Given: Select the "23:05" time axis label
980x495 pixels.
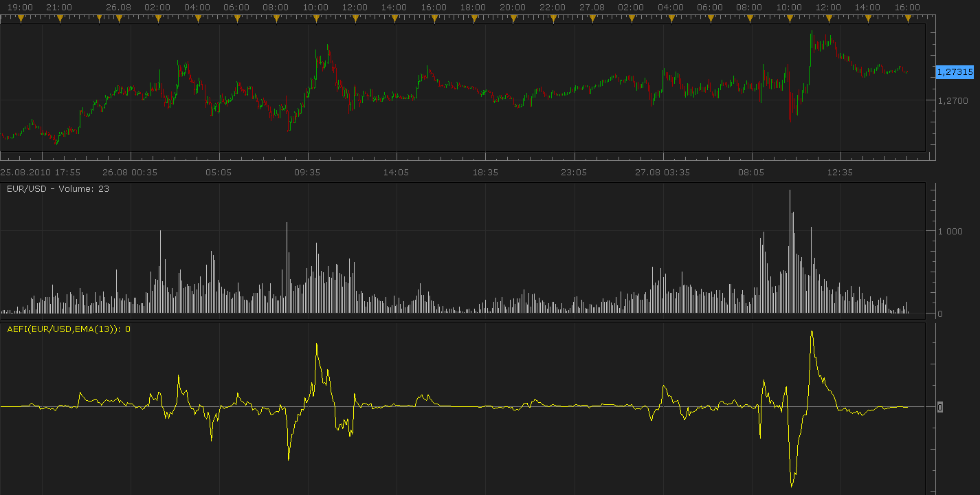Looking at the screenshot, I should [573, 172].
